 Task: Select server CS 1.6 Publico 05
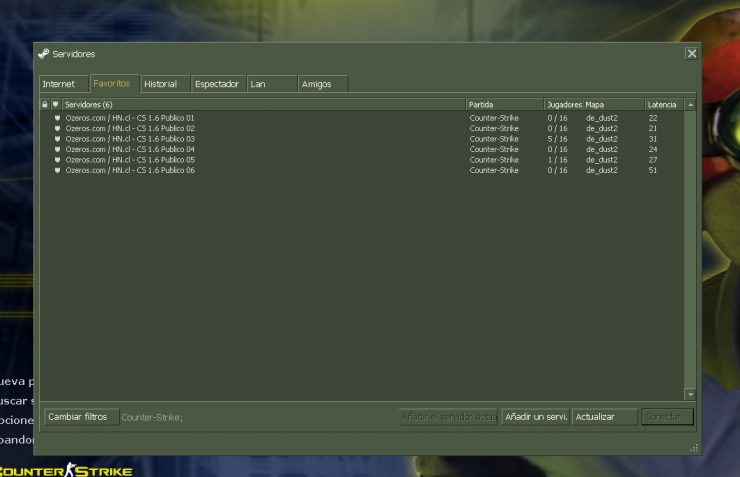pos(362,159)
